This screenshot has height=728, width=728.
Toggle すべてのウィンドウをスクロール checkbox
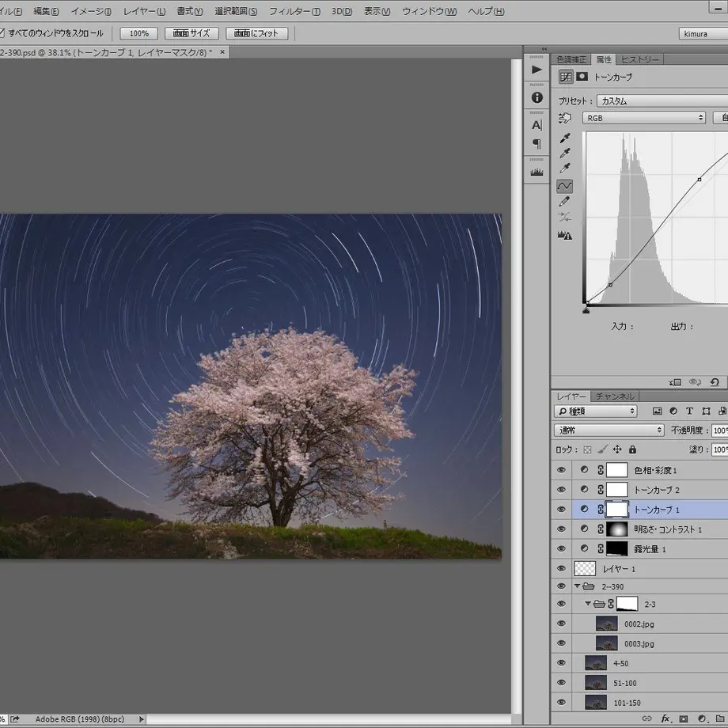2,33
